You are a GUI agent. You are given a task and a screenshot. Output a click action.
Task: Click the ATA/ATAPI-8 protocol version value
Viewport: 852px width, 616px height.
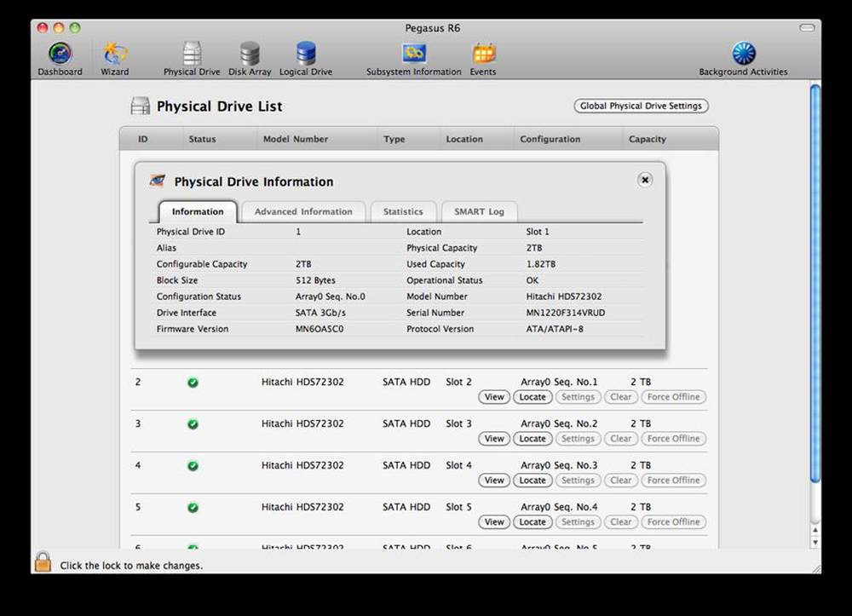click(x=555, y=329)
